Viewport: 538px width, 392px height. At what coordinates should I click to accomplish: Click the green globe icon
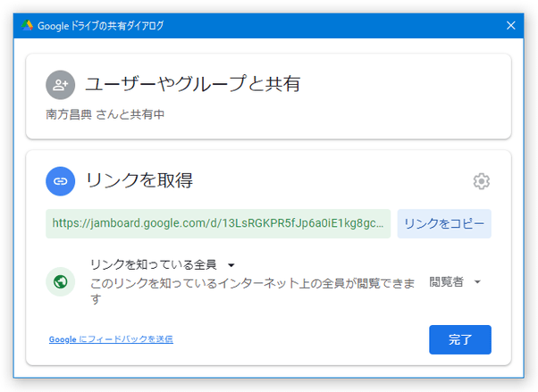pyautogui.click(x=61, y=282)
